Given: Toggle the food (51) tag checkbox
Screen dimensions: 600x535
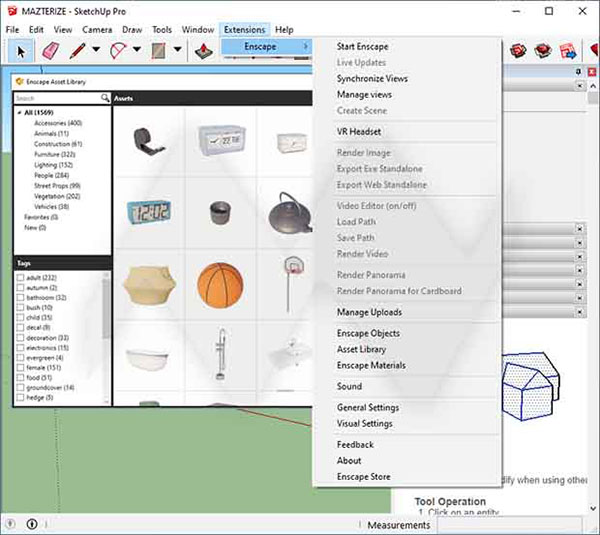Looking at the screenshot, I should point(20,377).
